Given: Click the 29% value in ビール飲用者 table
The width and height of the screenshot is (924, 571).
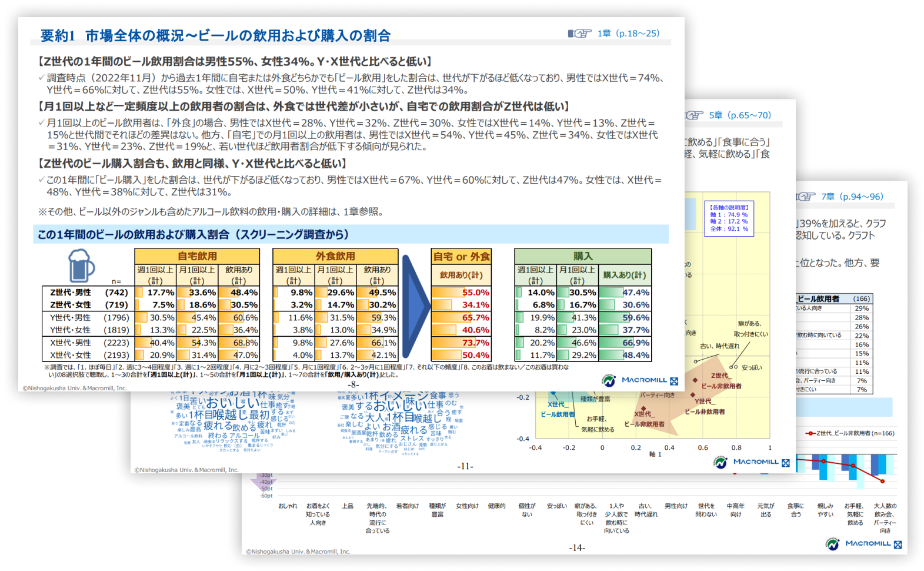Looking at the screenshot, I should click(x=862, y=308).
